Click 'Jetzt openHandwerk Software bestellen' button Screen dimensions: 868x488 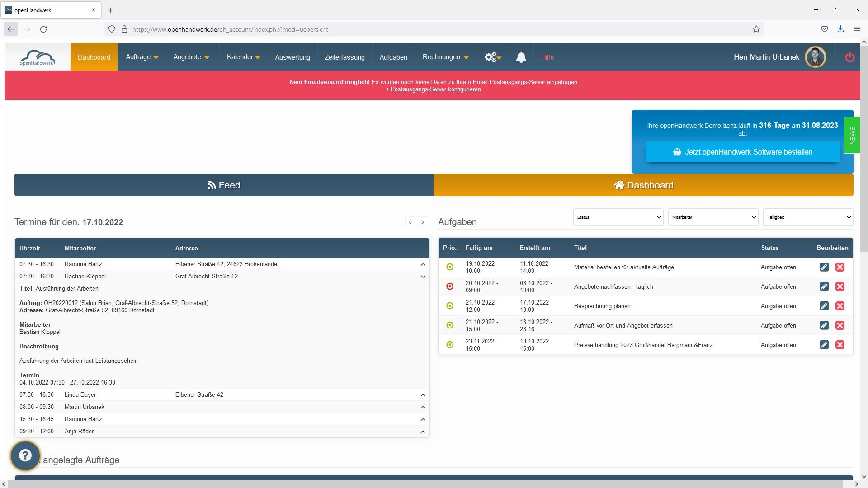pos(742,152)
